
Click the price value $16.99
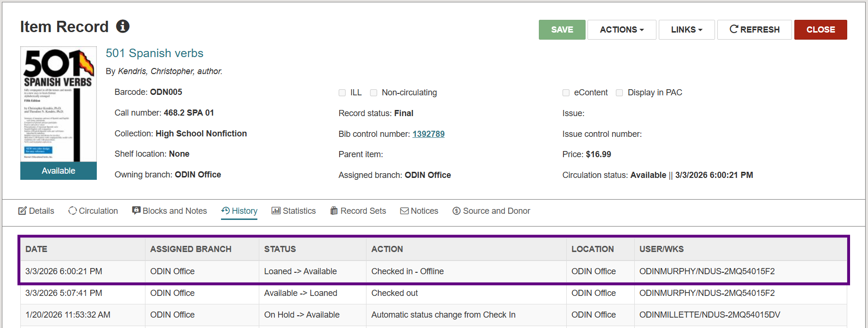click(598, 154)
